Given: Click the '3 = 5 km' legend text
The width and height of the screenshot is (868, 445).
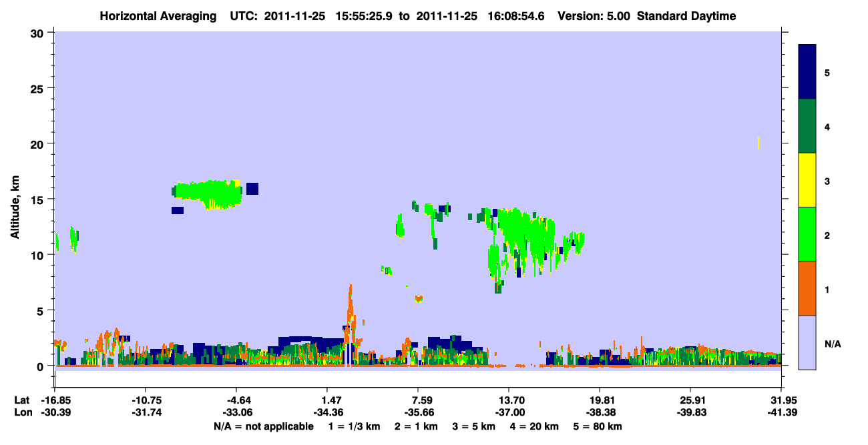Looking at the screenshot, I should [x=475, y=426].
